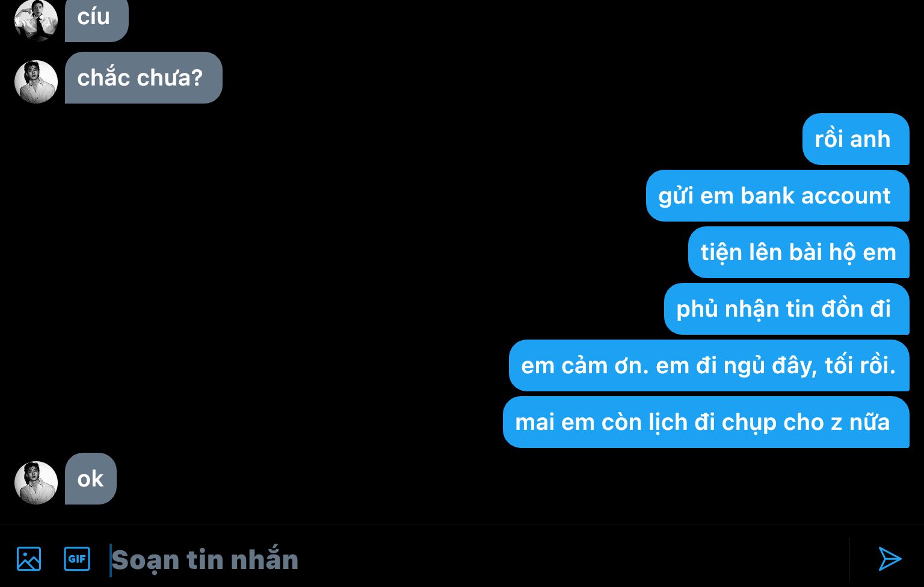924x587 pixels.
Task: Send the message with the arrow icon
Action: [889, 559]
